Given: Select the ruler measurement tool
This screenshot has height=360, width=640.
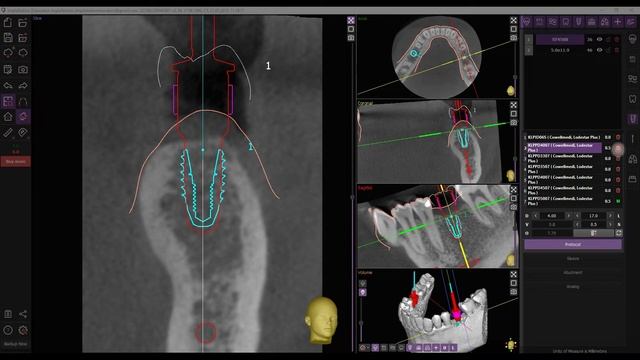Looking at the screenshot, I should (x=8, y=132).
